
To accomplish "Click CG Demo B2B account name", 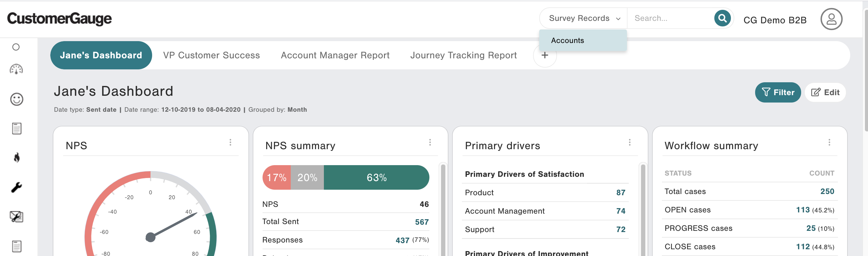I will point(775,20).
